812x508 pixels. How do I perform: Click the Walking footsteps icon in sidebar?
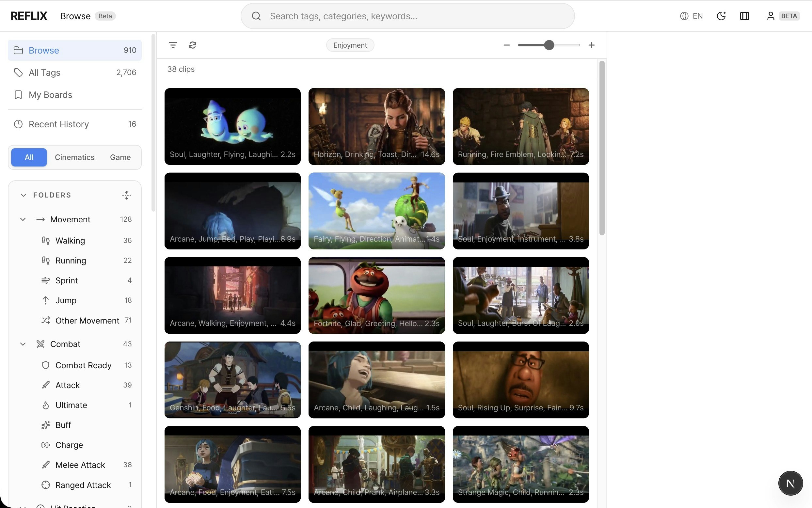(46, 240)
